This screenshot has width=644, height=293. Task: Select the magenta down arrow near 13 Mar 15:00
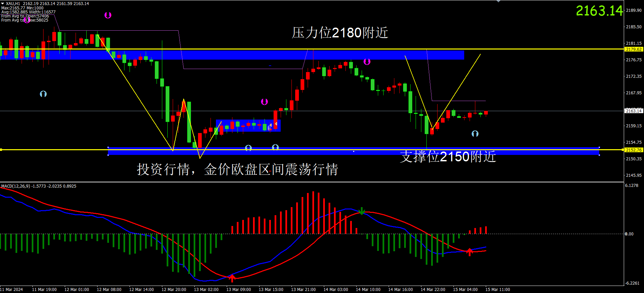pyautogui.click(x=264, y=102)
